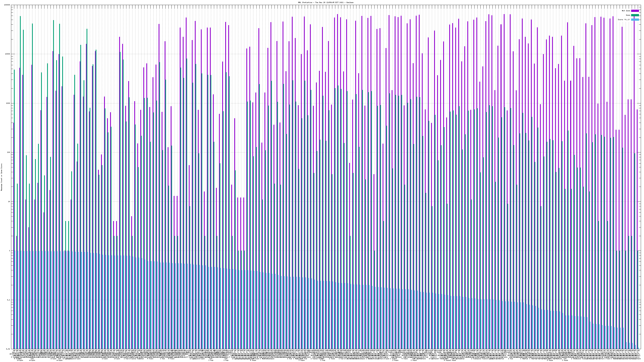Viewport: 644px width, 362px height.
Task: Click the 1000 y-axis tick label
Action: [x=8, y=103]
